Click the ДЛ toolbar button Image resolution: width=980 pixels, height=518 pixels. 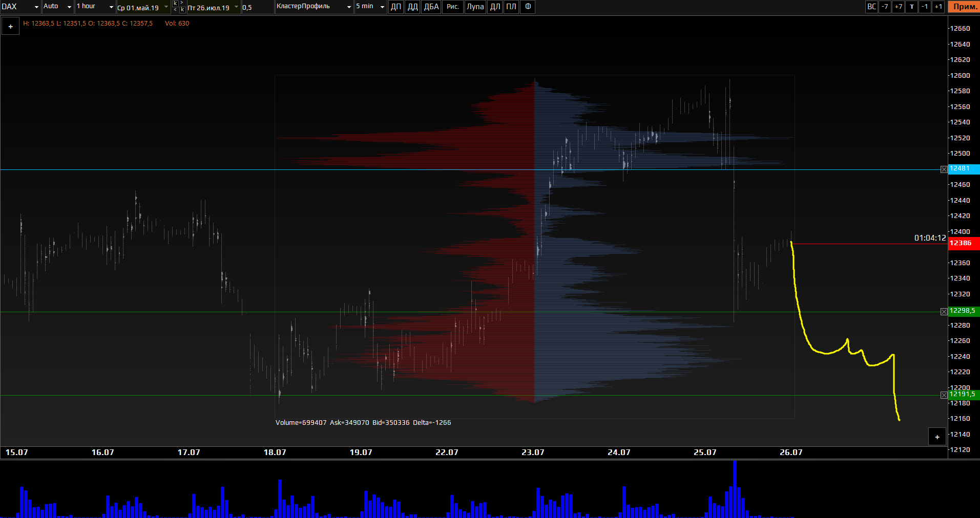coord(495,7)
